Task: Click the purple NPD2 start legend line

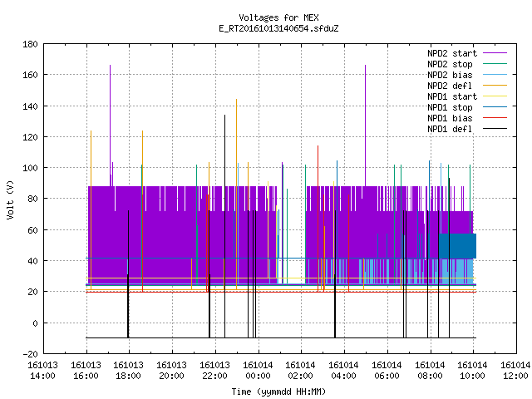Action: [x=495, y=53]
